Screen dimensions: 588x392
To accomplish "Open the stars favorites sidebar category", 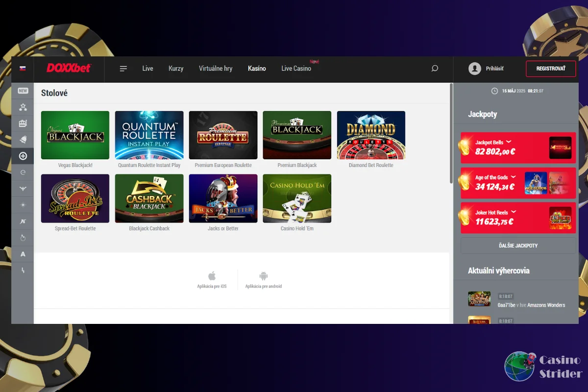I will (x=23, y=107).
